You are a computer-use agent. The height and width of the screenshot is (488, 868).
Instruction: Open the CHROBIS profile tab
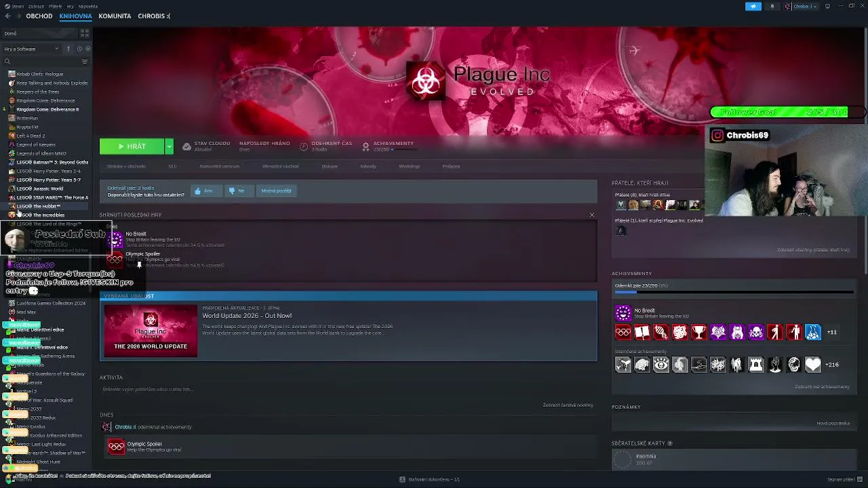[154, 16]
